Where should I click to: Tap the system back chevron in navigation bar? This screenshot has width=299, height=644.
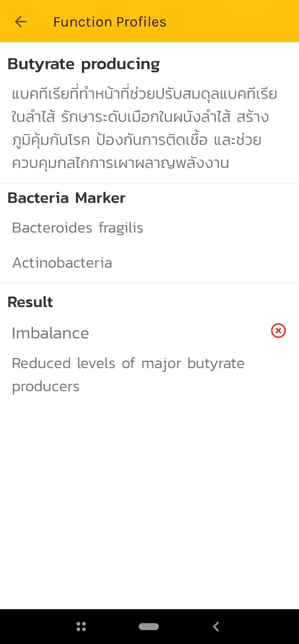pos(216,626)
